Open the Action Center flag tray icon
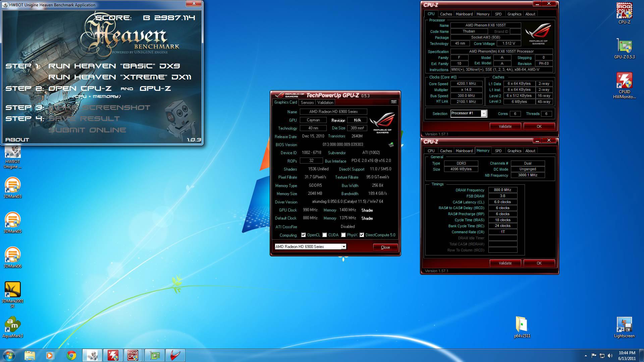 594,356
